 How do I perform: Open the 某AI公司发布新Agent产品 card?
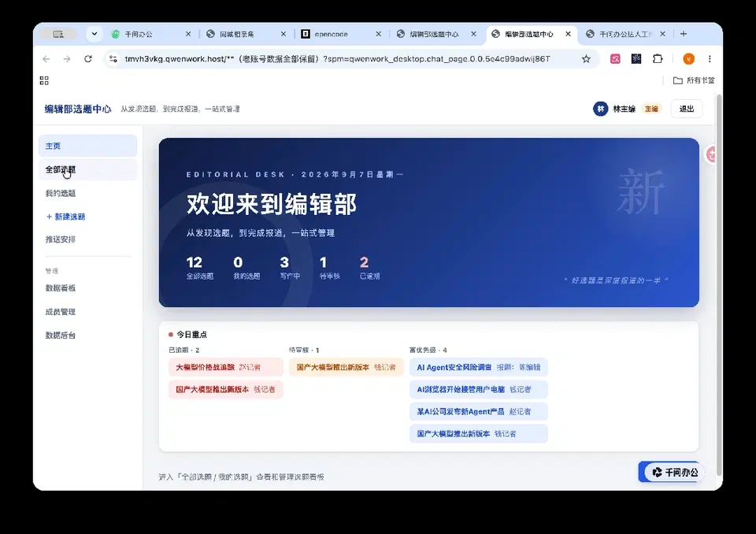pos(478,411)
